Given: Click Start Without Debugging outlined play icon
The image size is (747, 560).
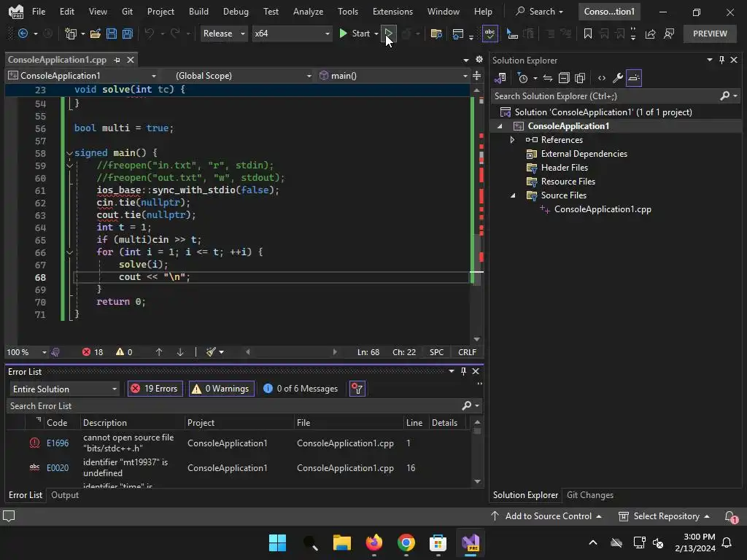Looking at the screenshot, I should (x=388, y=34).
